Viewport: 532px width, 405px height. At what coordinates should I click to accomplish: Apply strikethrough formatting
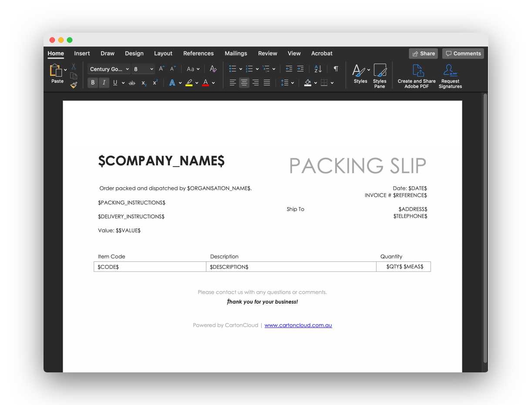click(x=132, y=83)
